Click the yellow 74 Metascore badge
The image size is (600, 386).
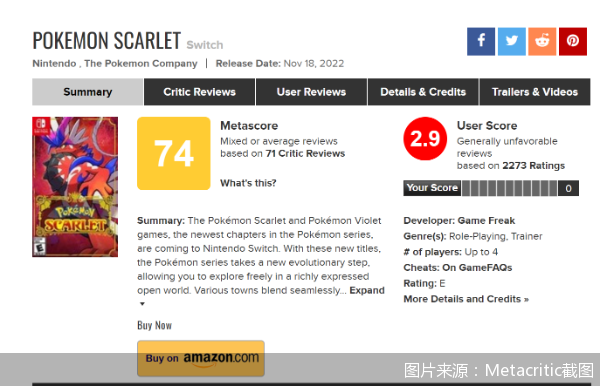[174, 153]
